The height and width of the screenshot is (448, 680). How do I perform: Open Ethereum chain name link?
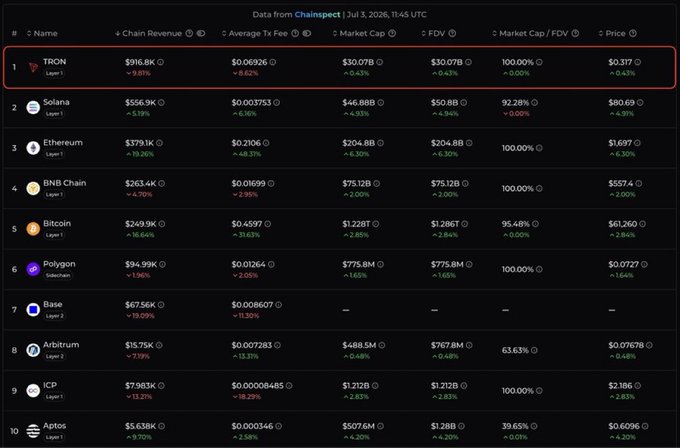point(63,142)
